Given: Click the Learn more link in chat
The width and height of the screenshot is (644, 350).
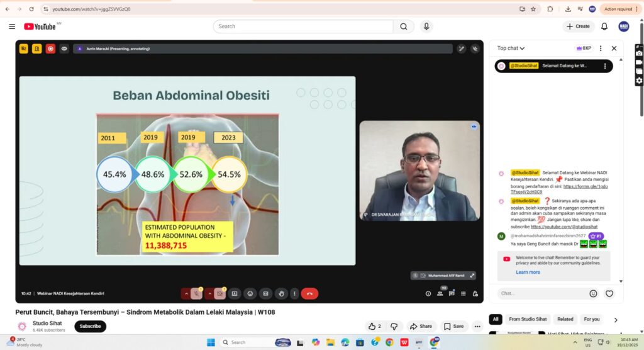Looking at the screenshot, I should click(528, 273).
